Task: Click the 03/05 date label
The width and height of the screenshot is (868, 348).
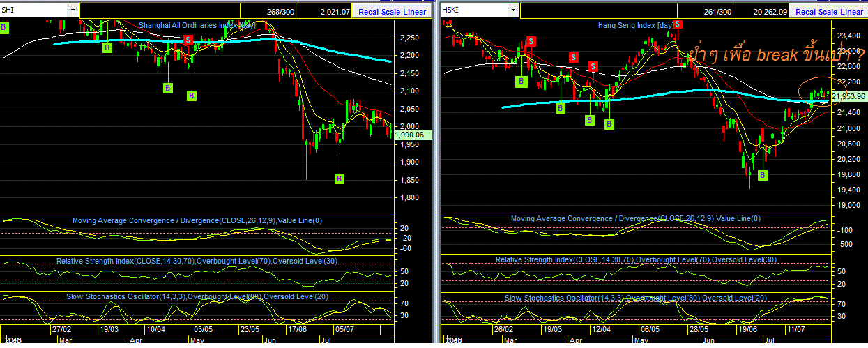Action: coord(202,328)
